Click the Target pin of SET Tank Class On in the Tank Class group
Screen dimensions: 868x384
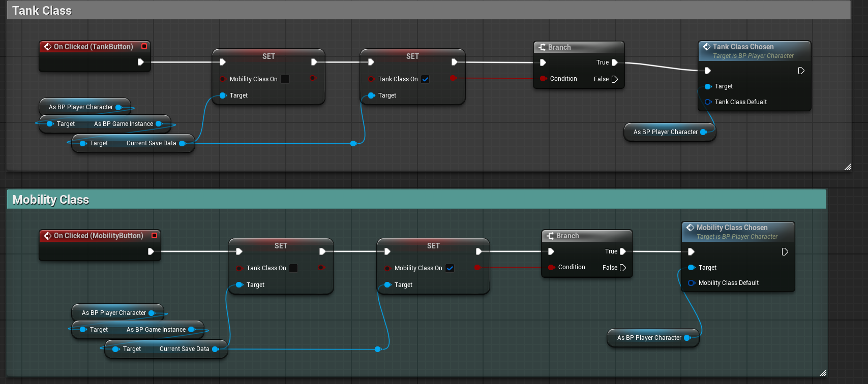(371, 95)
